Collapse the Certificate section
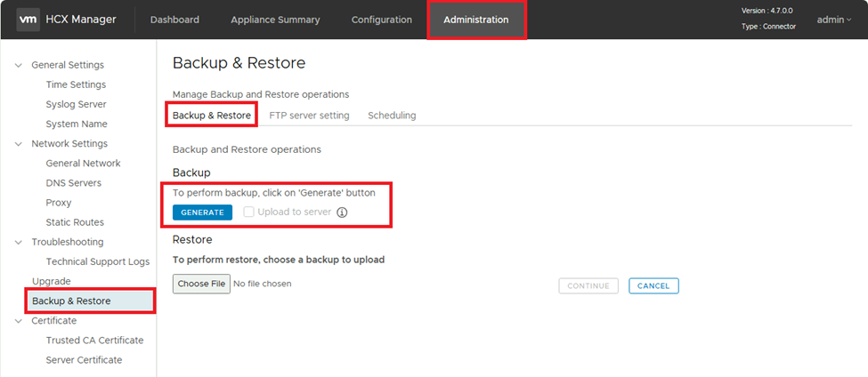Screen dimensions: 868x377 (x=19, y=321)
